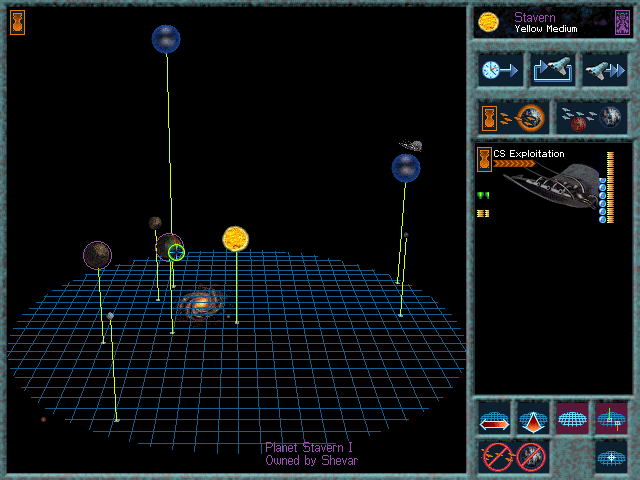Toggle the hide ships and planets button
Viewport: 640px width, 480px height.
pyautogui.click(x=514, y=457)
